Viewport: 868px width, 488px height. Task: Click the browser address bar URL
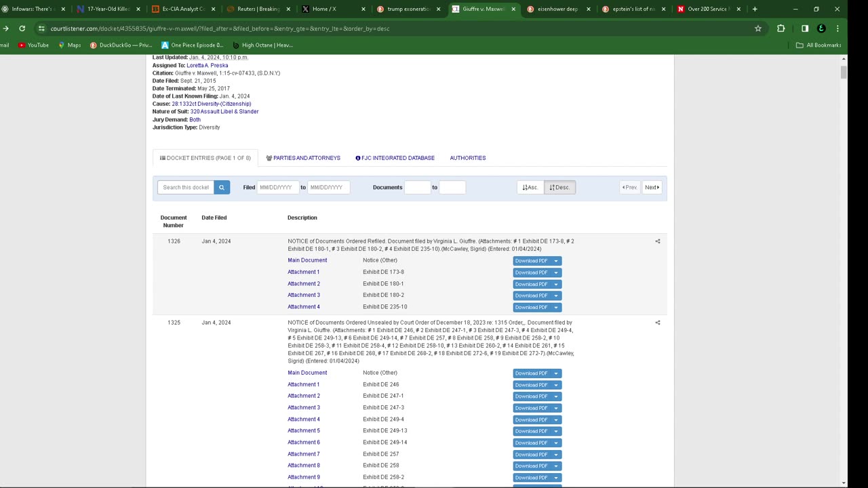coord(220,28)
